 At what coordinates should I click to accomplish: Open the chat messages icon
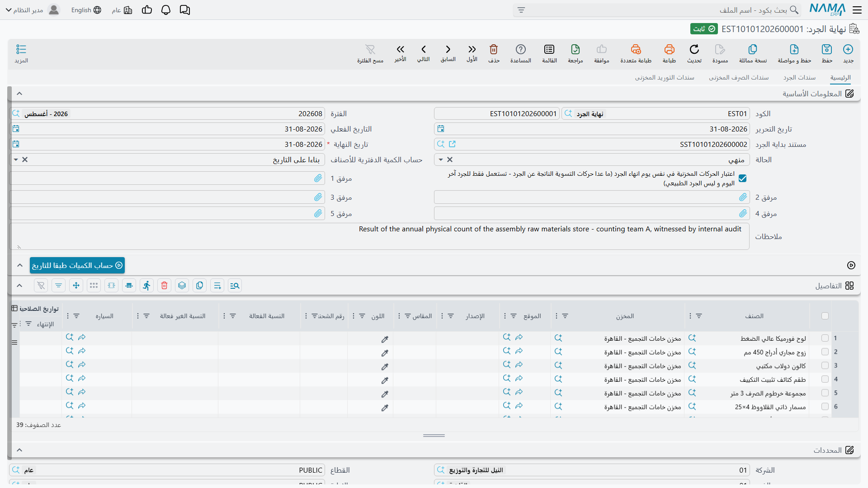[185, 10]
